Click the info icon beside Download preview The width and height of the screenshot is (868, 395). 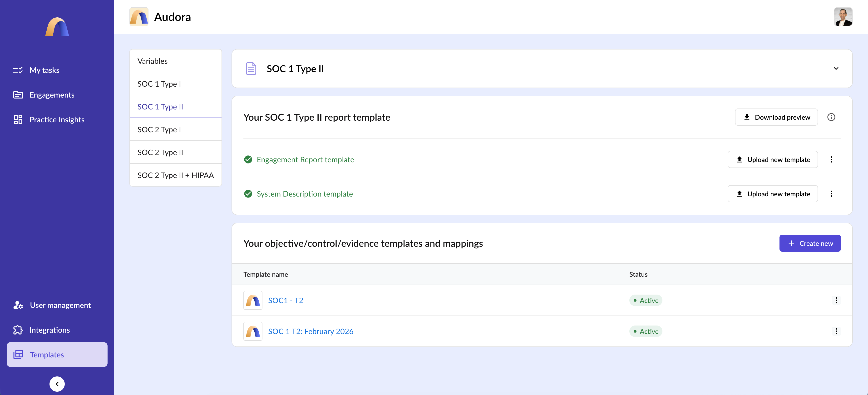pyautogui.click(x=831, y=117)
